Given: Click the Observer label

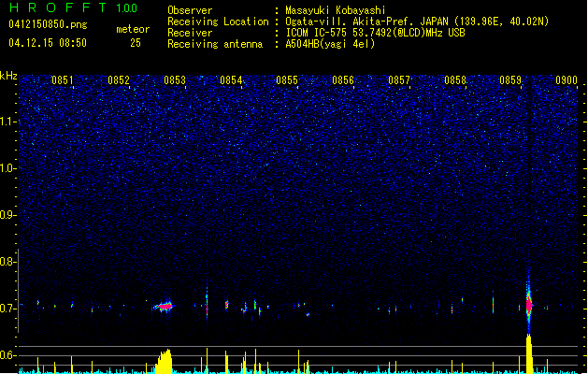Looking at the screenshot, I should pyautogui.click(x=190, y=10).
